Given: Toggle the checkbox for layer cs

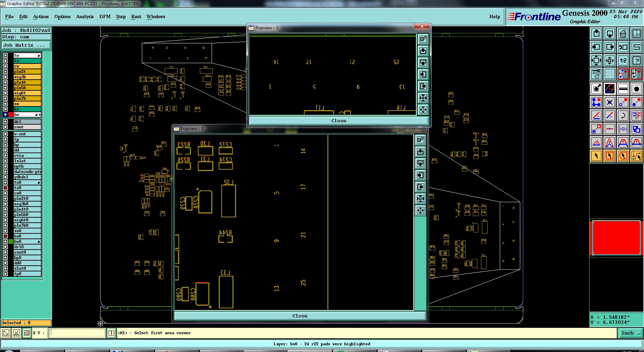Looking at the screenshot, I should tap(5, 66).
